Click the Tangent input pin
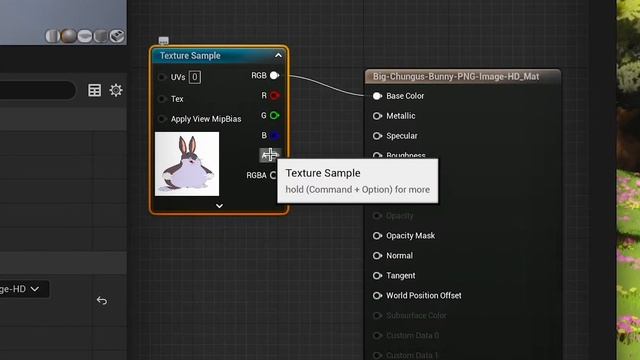Screen dimensions: 640x360 [377, 276]
